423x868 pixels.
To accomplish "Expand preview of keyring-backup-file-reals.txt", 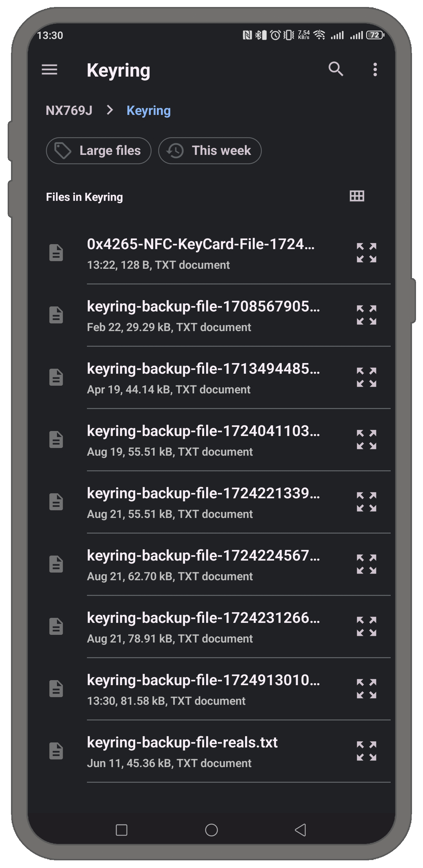I will (366, 751).
